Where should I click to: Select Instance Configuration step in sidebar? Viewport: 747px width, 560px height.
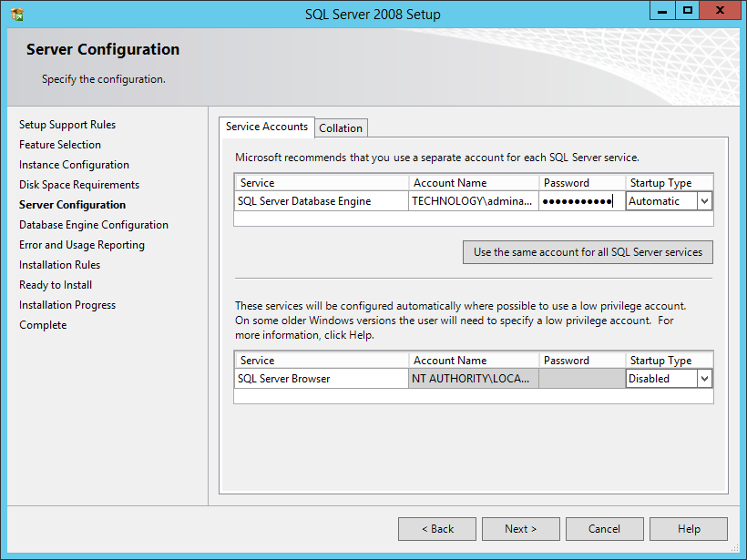pyautogui.click(x=74, y=165)
